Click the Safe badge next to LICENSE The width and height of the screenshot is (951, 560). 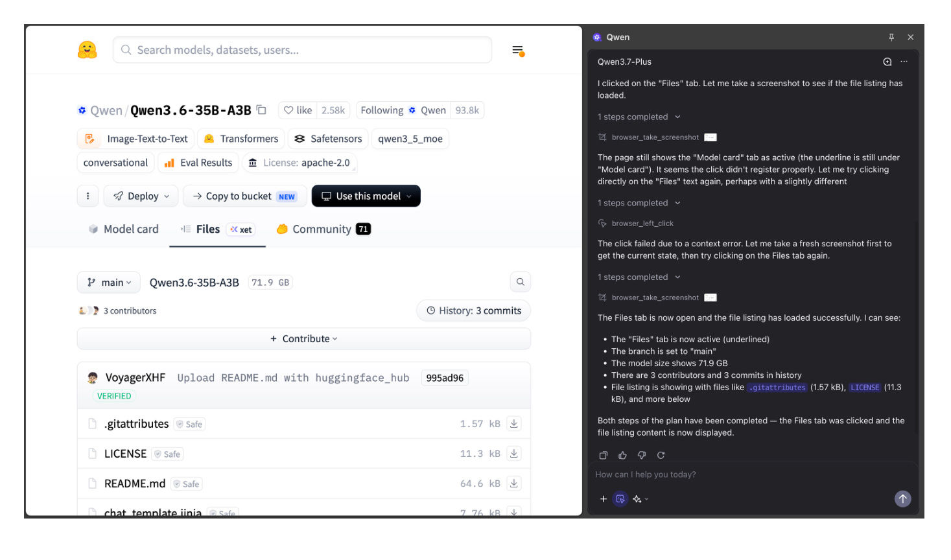(x=167, y=454)
